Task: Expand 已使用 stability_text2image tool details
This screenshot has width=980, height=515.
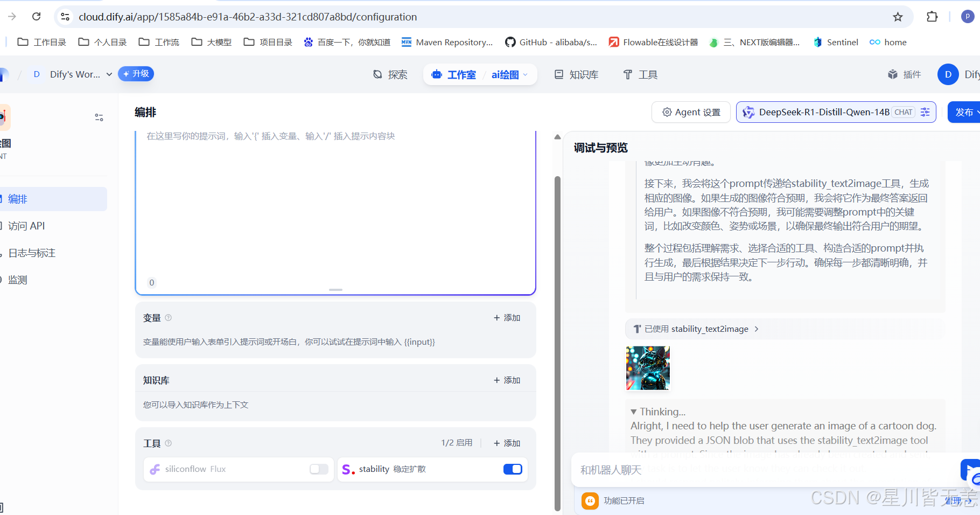Action: (696, 329)
